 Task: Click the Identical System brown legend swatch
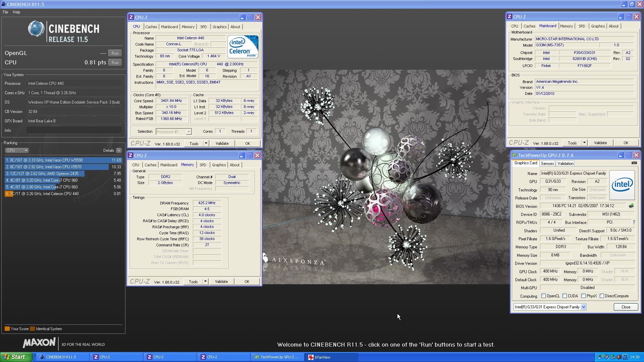[32, 329]
